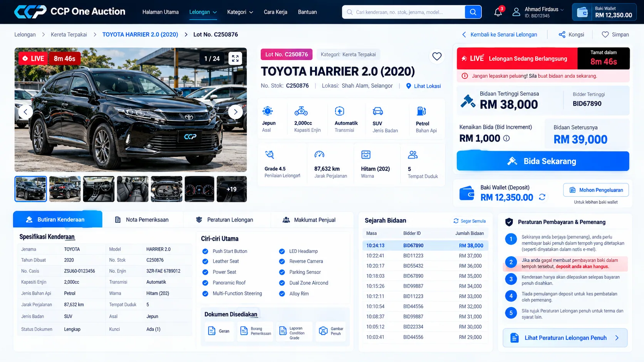The image size is (644, 362).
Task: Click the bid increment info icon
Action: click(506, 138)
